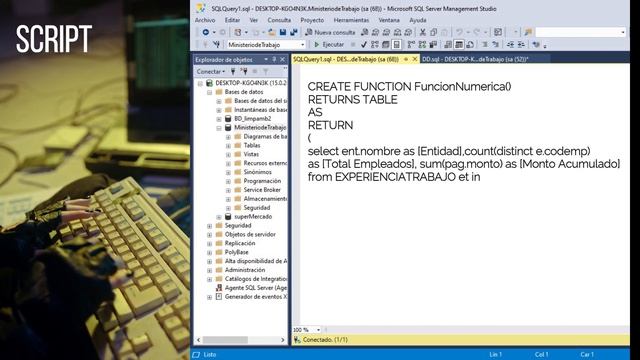
Task: Select Generador de eventos node
Action: (x=256, y=297)
